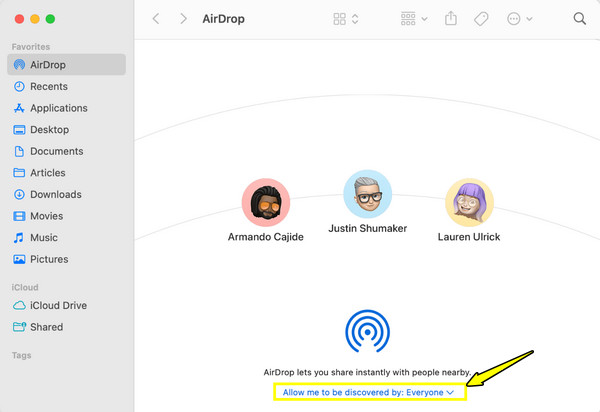The height and width of the screenshot is (412, 600).
Task: Select Lauren Ulrick's avatar
Action: (470, 202)
